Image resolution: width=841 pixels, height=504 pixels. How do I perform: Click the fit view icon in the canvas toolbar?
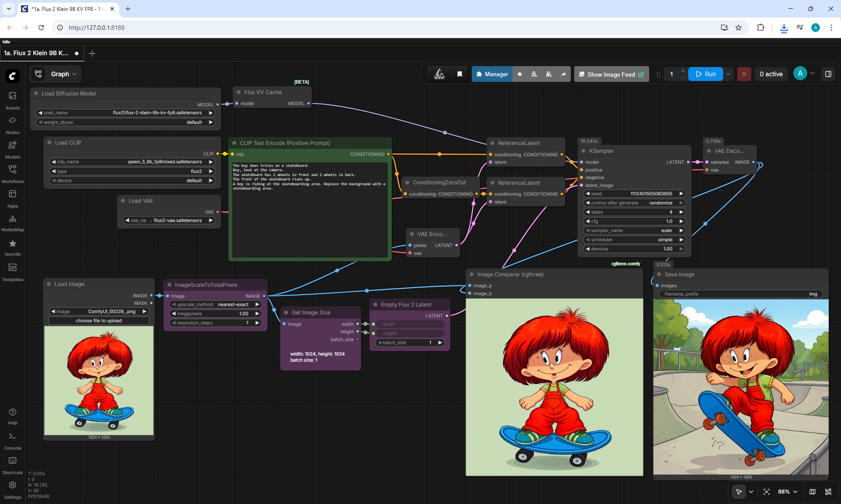(767, 492)
